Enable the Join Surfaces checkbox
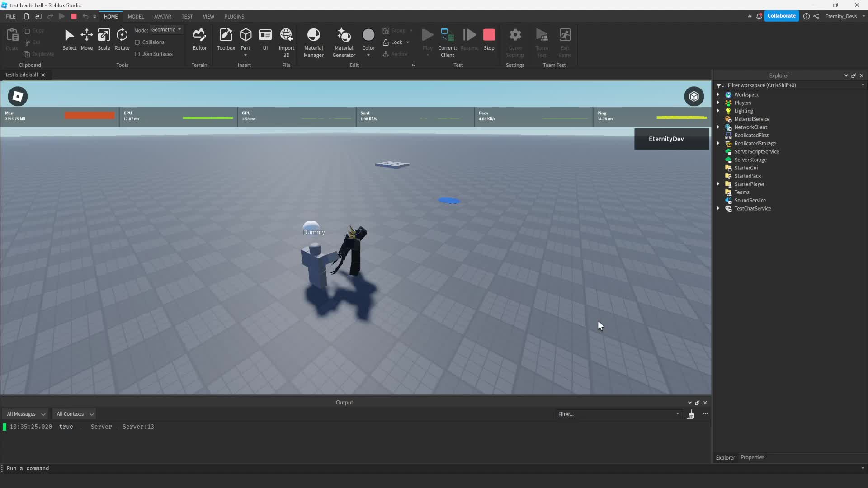Viewport: 868px width, 488px height. pyautogui.click(x=137, y=54)
